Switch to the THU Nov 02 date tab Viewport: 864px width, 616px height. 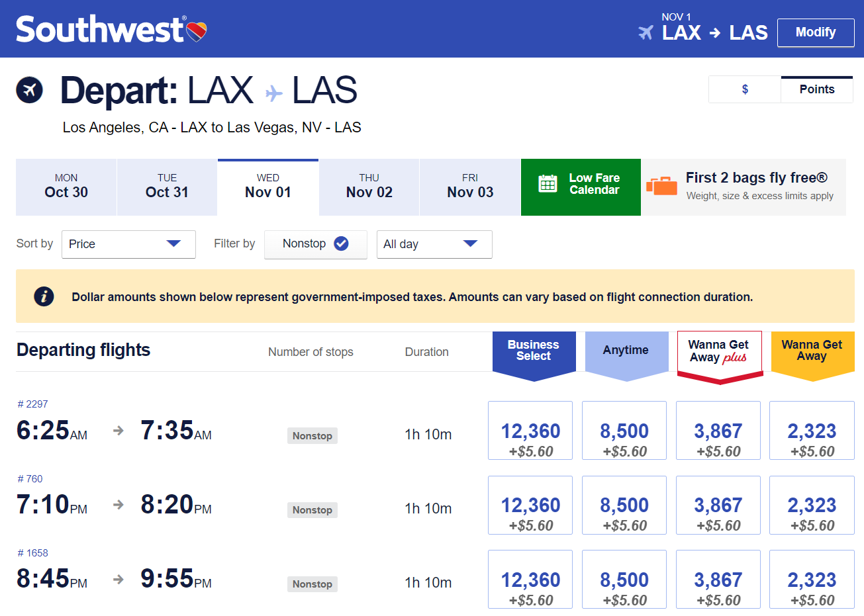click(369, 187)
